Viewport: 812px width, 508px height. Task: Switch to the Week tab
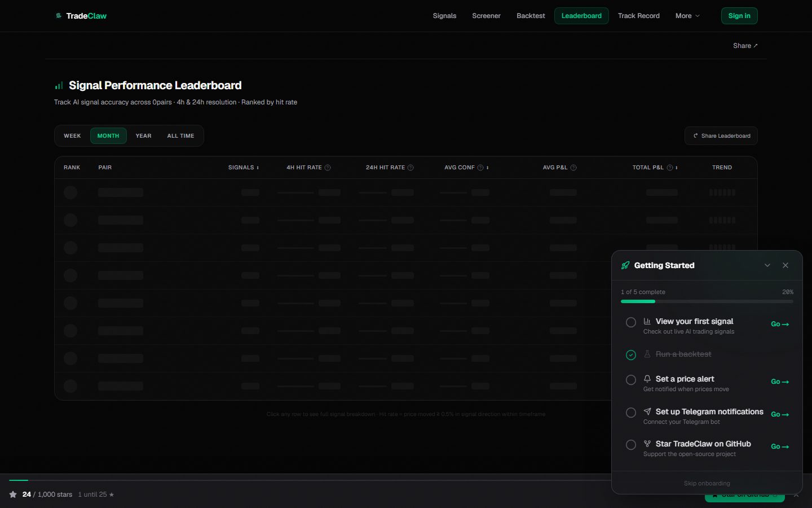(x=72, y=136)
